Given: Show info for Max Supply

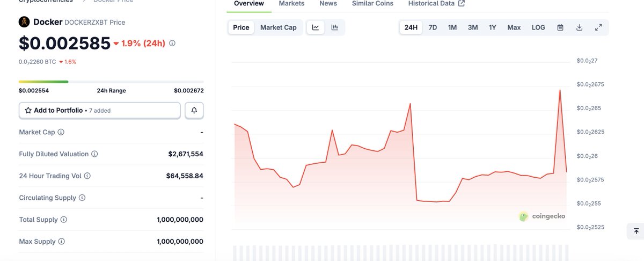Looking at the screenshot, I should coord(62,242).
